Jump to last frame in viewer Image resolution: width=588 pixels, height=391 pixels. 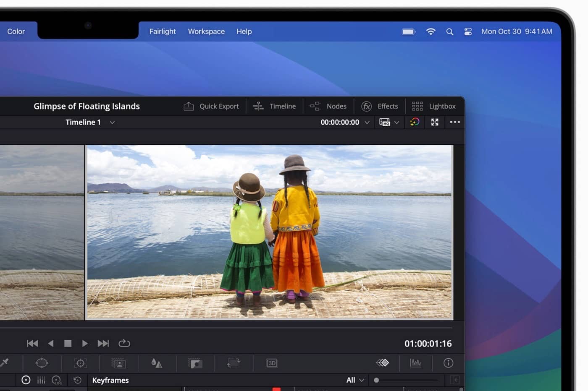103,343
